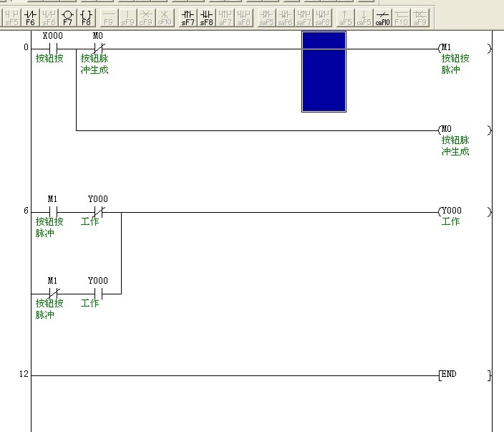Click the caF10 invert operation result tool

pyautogui.click(x=383, y=17)
